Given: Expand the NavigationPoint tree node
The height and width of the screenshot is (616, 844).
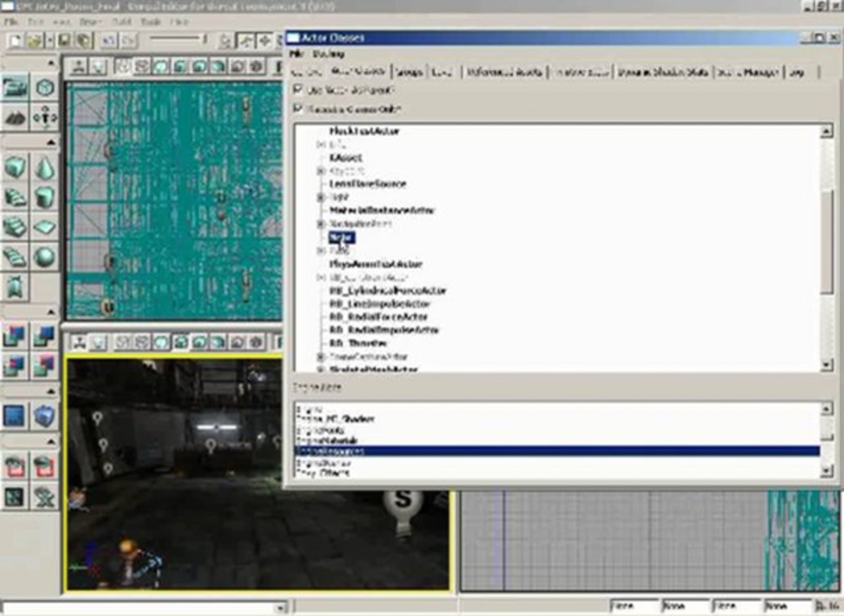Looking at the screenshot, I should pos(320,224).
